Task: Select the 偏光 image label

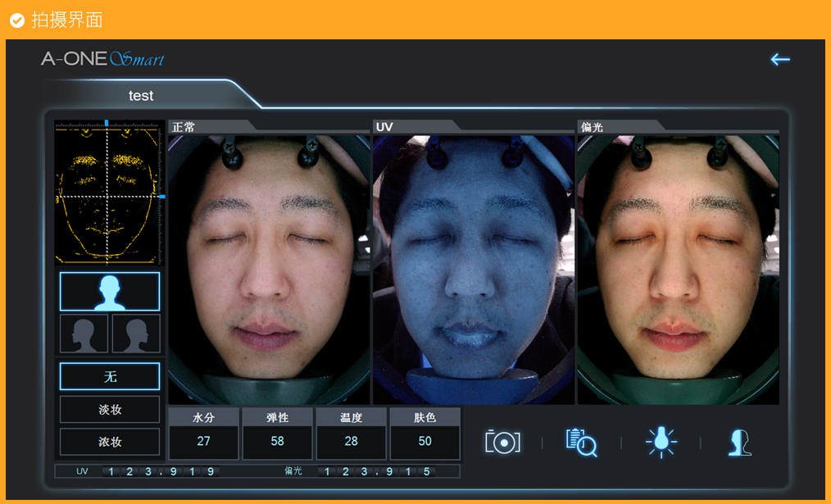Action: click(x=592, y=127)
